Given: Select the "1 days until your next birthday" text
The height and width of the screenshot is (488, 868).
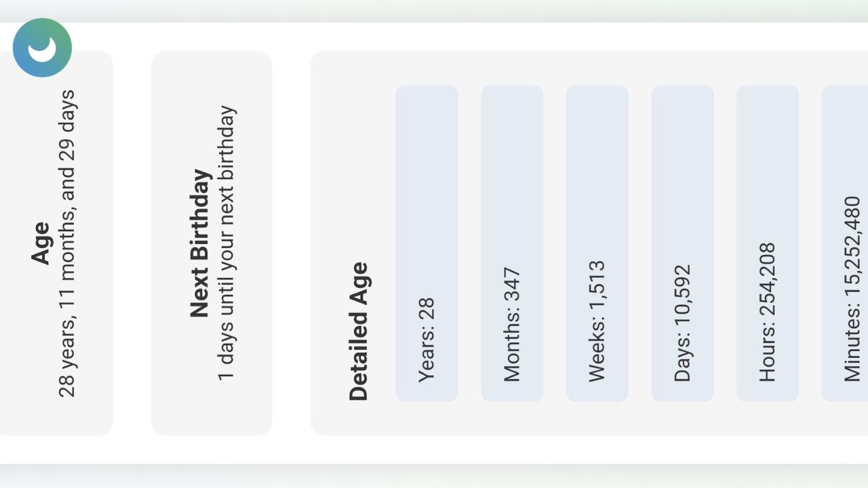Looking at the screenshot, I should tap(226, 243).
